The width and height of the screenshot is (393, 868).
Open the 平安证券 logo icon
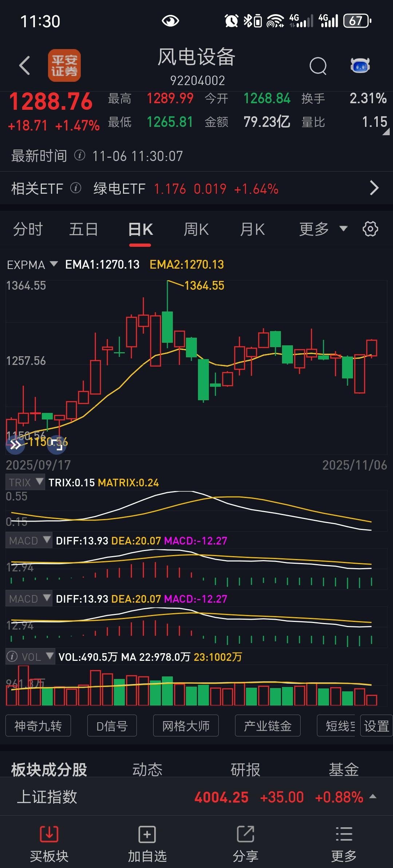pyautogui.click(x=64, y=65)
